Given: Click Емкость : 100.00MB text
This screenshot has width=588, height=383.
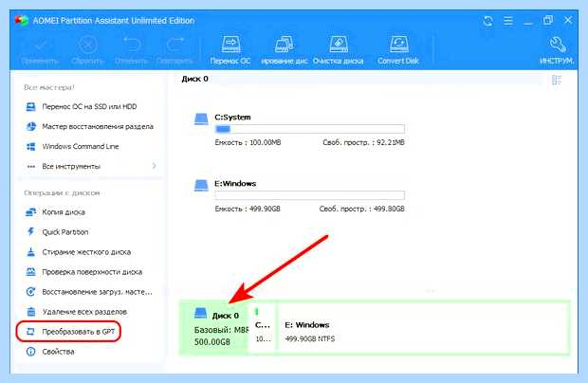Looking at the screenshot, I should coord(248,143).
